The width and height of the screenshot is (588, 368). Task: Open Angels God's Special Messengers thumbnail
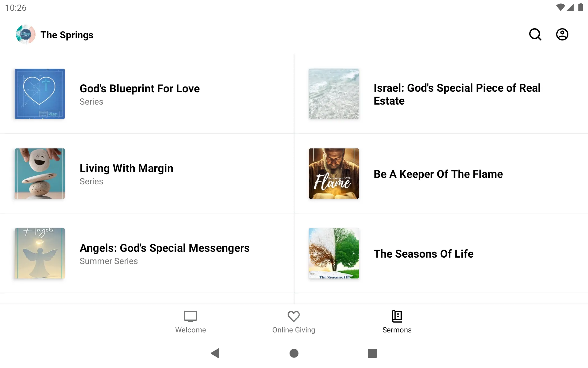[40, 253]
